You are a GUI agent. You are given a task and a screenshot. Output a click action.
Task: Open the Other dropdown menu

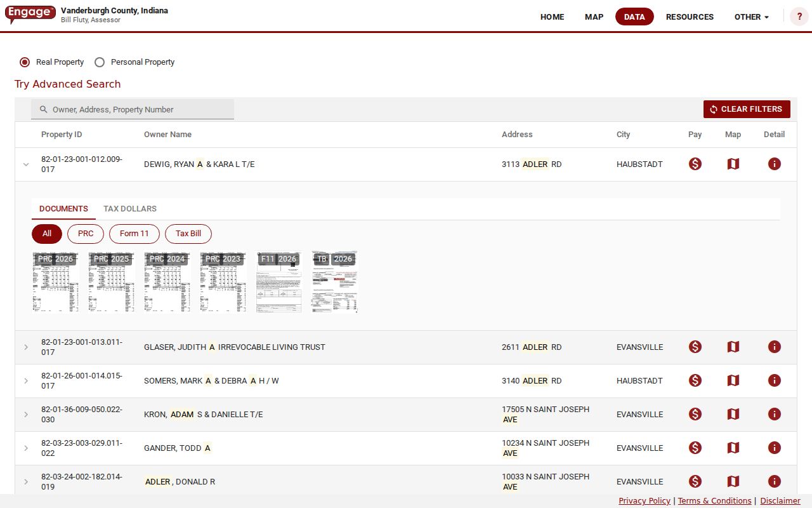[752, 17]
